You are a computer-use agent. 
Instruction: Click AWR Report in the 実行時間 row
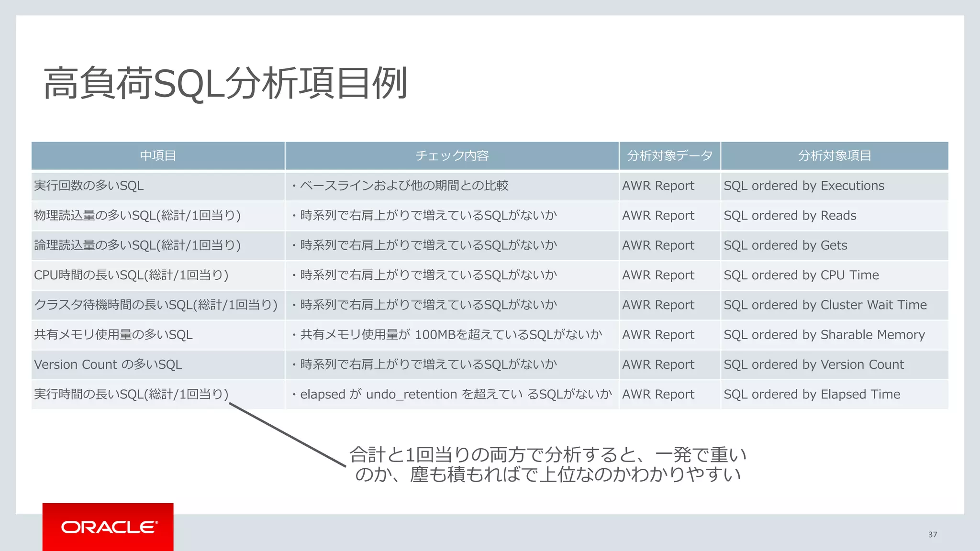coord(658,394)
